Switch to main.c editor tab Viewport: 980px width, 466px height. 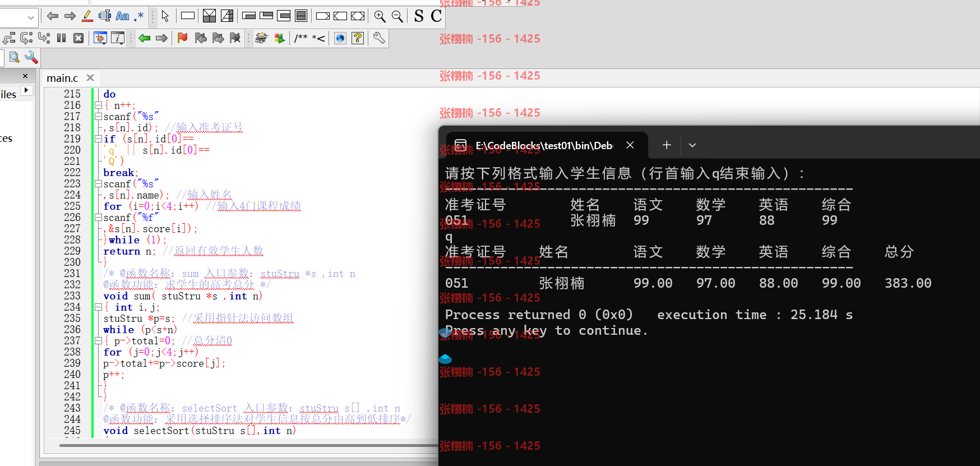point(62,78)
